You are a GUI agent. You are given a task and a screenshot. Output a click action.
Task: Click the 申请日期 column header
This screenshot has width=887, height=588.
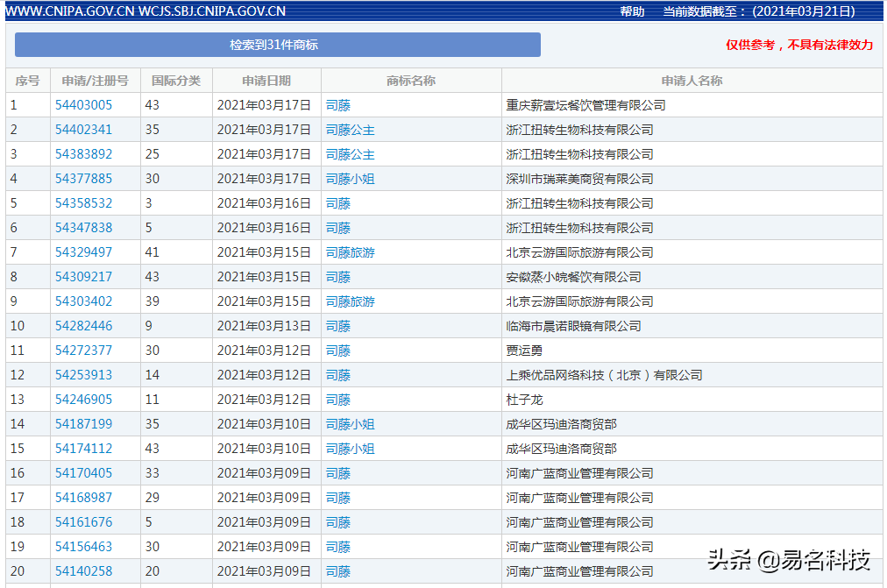click(266, 81)
